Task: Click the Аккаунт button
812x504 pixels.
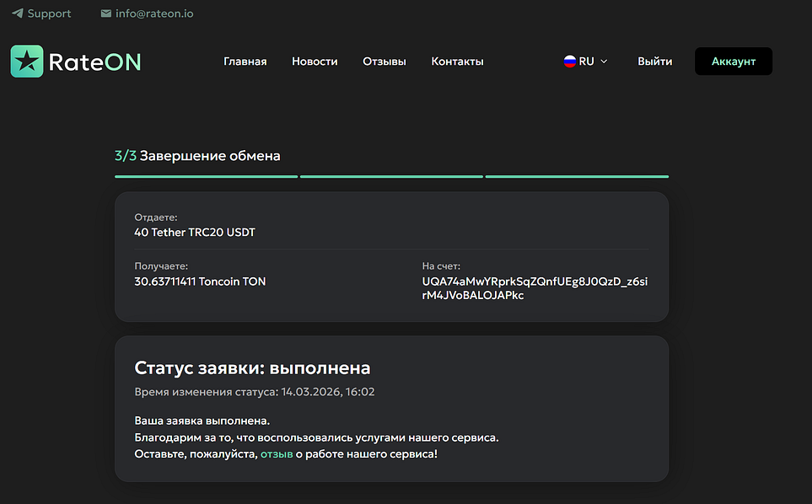Action: (733, 62)
